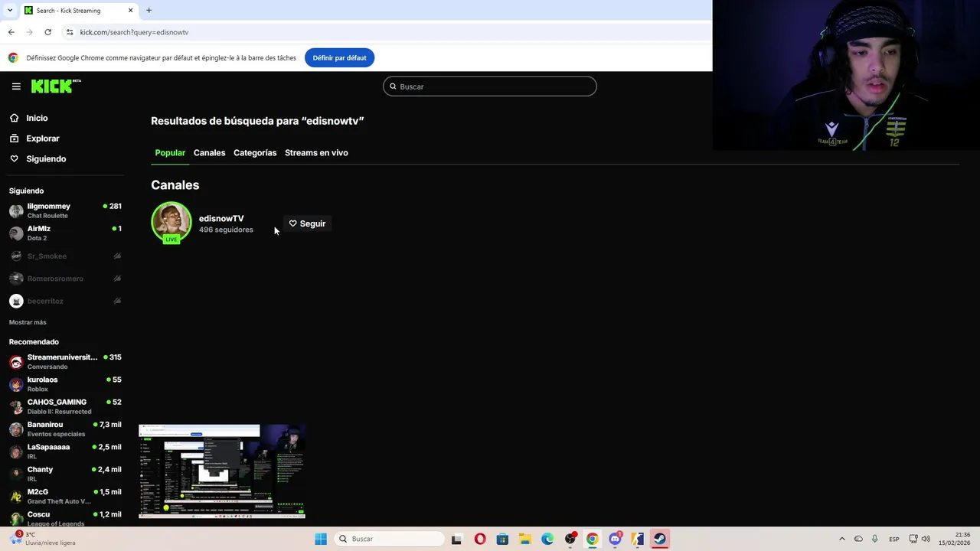The width and height of the screenshot is (980, 551).
Task: Go to Inicio in sidebar
Action: click(x=37, y=118)
